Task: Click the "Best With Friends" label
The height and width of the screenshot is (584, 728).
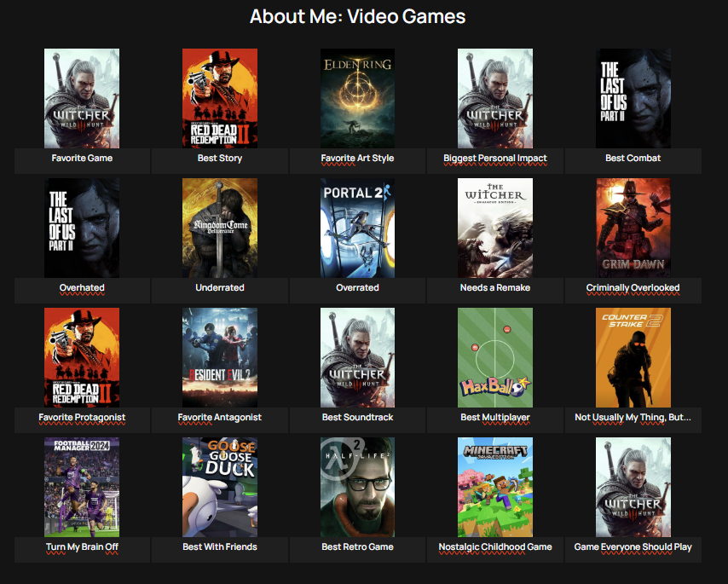Action: 220,546
